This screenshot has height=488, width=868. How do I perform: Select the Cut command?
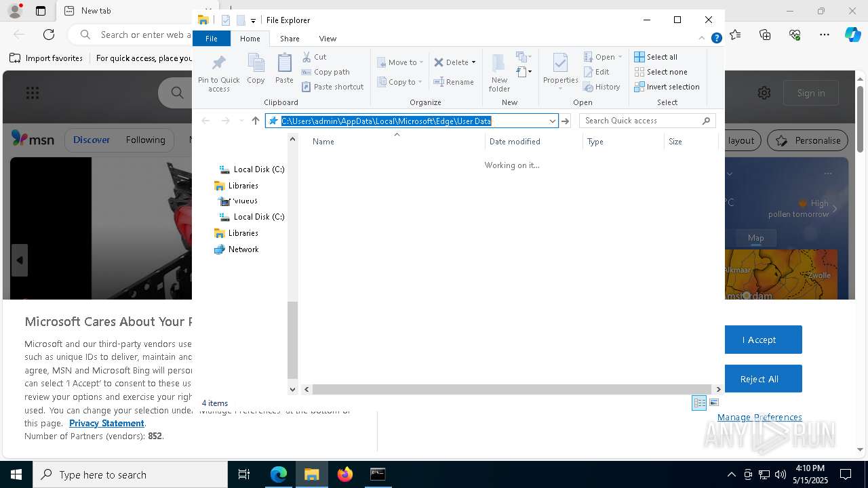314,57
